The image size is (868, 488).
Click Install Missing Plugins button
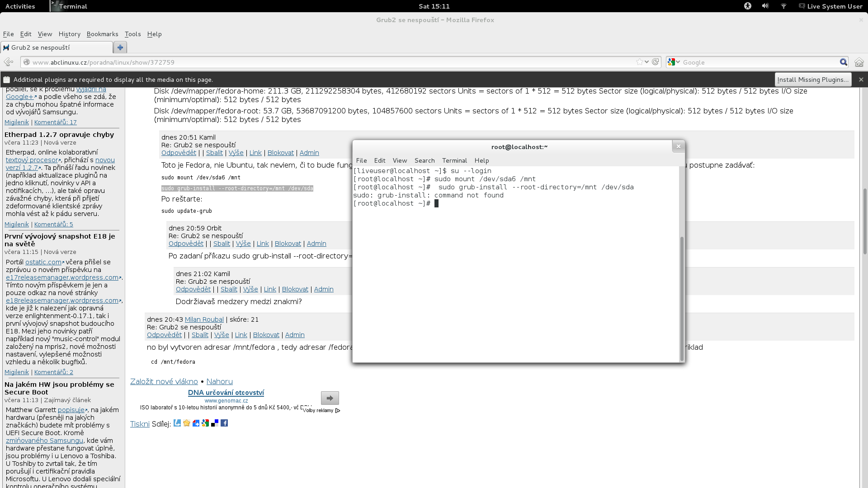tap(812, 80)
